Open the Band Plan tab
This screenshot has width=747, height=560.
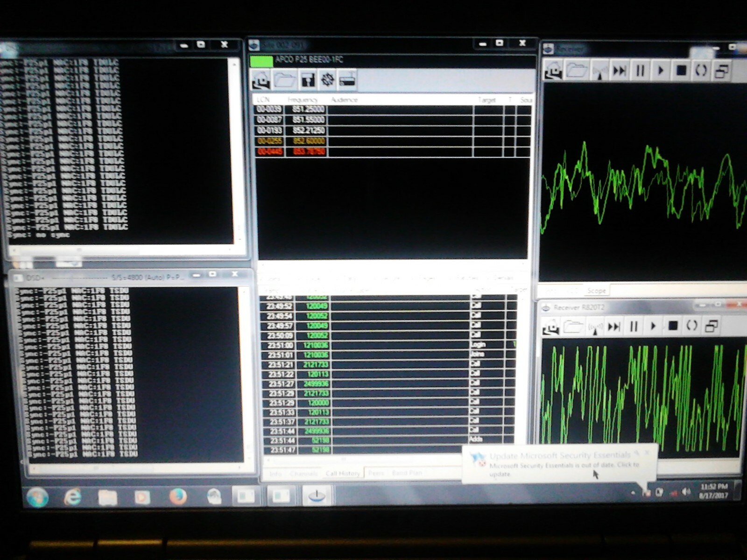tap(407, 473)
